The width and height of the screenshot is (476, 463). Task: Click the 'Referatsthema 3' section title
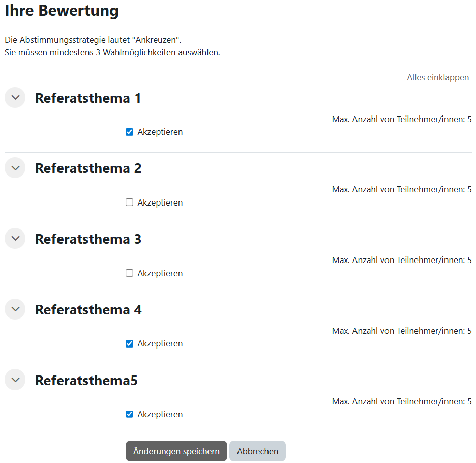tap(88, 239)
